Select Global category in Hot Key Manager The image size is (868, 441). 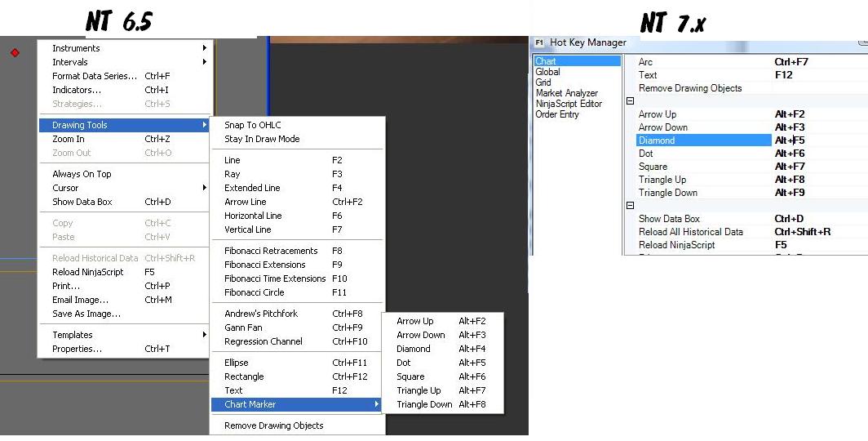pyautogui.click(x=547, y=72)
